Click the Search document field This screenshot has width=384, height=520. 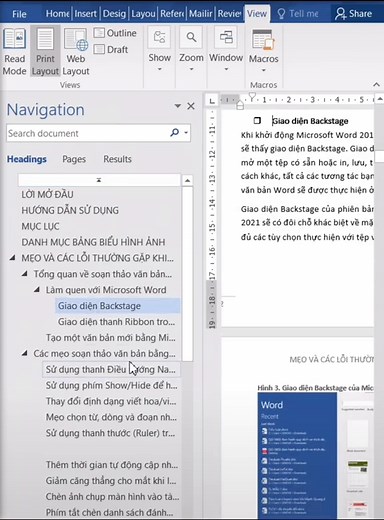87,133
